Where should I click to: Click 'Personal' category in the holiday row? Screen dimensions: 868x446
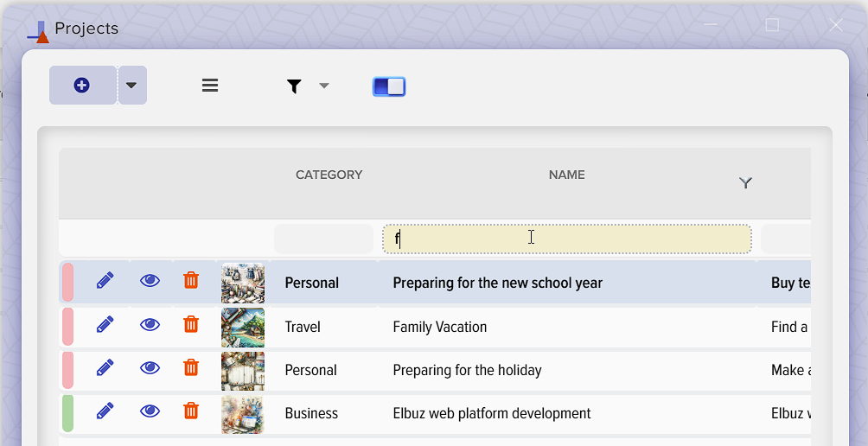(x=310, y=370)
